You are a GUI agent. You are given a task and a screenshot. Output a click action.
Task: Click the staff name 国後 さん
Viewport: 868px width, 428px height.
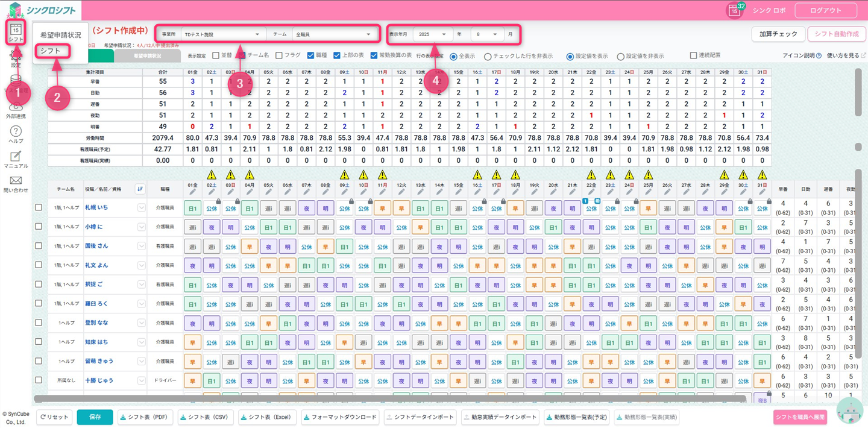96,246
